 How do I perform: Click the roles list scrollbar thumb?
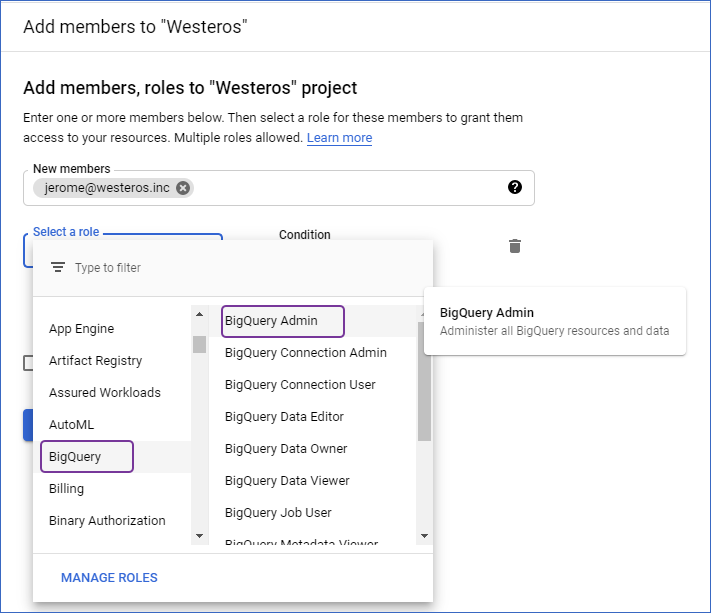[424, 381]
